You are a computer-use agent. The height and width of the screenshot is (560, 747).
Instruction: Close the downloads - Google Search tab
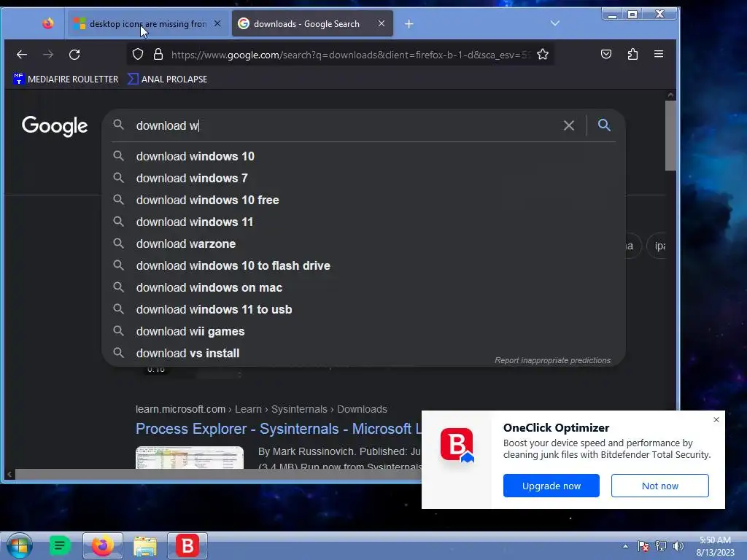pos(381,23)
